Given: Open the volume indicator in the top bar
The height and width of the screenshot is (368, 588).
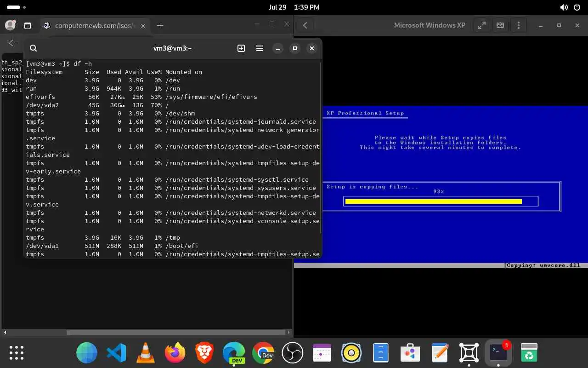Looking at the screenshot, I should (x=564, y=7).
